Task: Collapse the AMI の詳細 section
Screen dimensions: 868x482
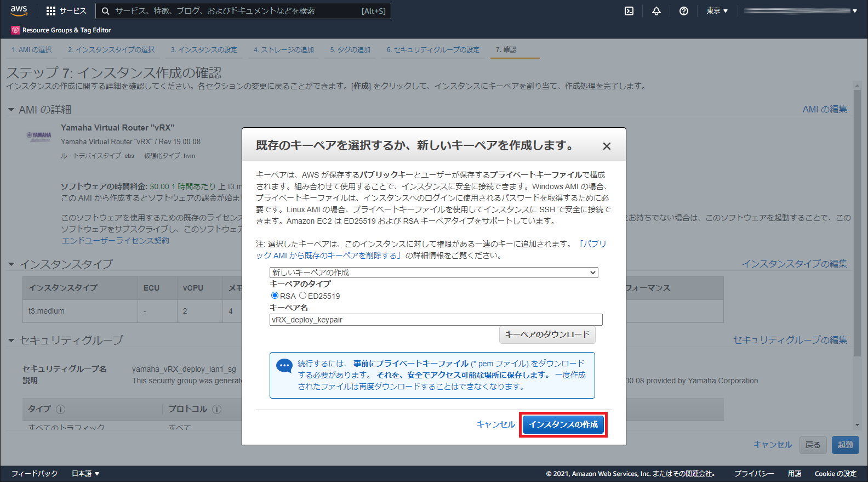Action: [x=11, y=110]
